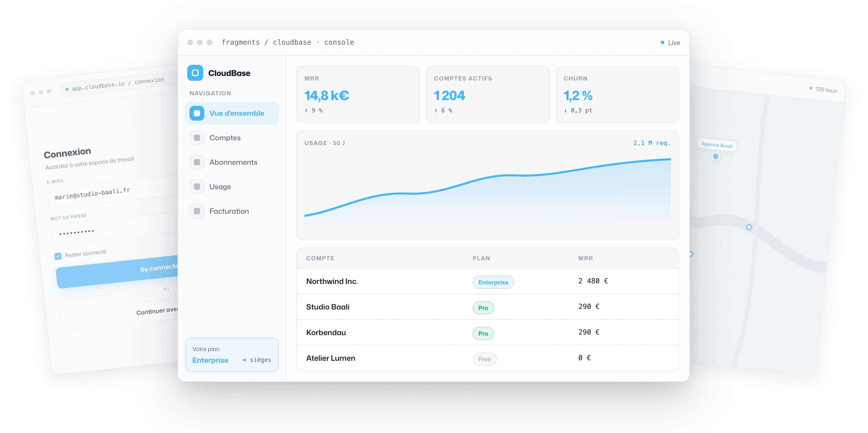Open the MRR metric card
This screenshot has height=433, width=868.
coord(358,94)
